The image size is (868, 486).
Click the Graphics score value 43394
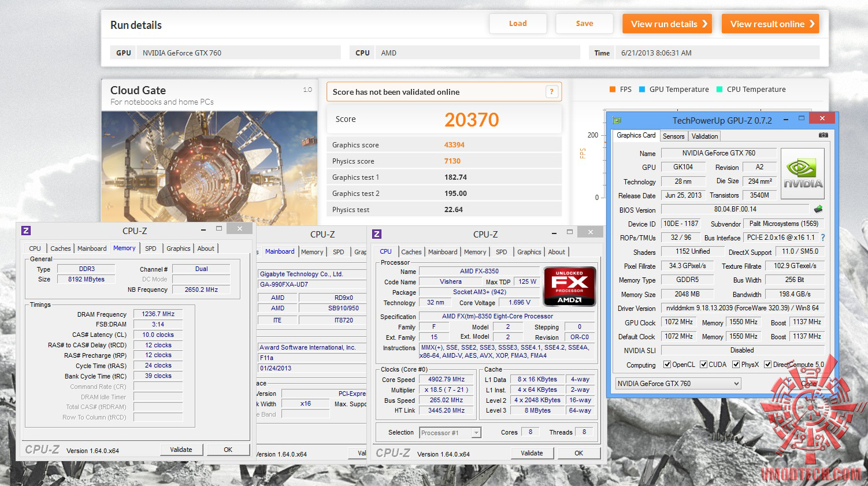(x=454, y=145)
